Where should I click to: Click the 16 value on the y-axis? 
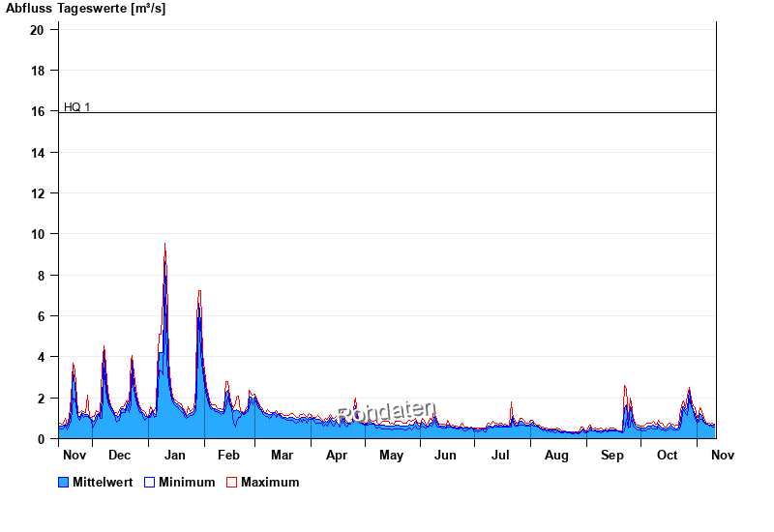tap(38, 112)
